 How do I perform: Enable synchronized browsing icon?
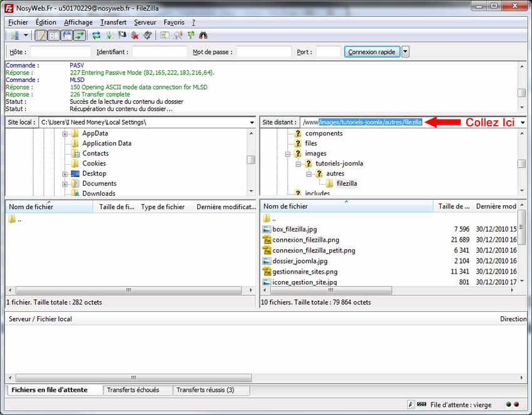(x=191, y=35)
